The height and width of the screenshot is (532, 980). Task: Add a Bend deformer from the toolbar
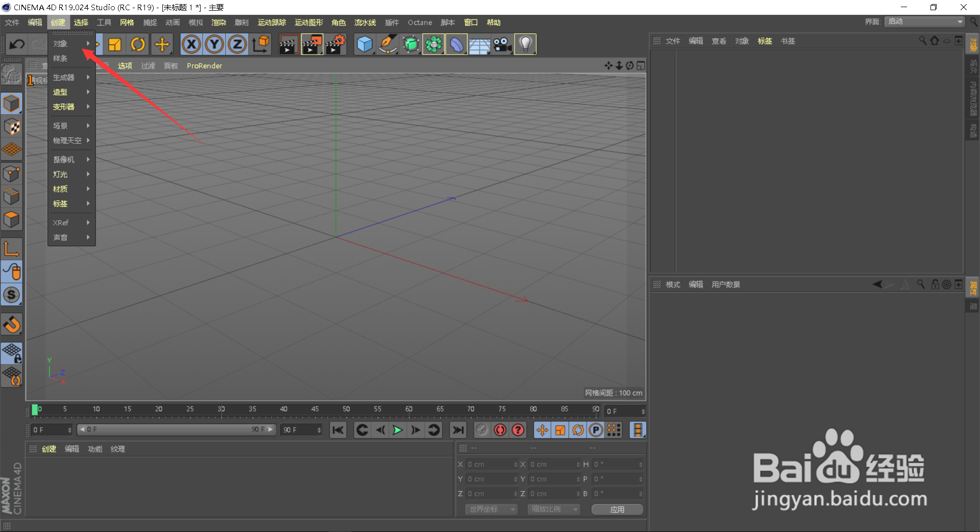coord(456,44)
